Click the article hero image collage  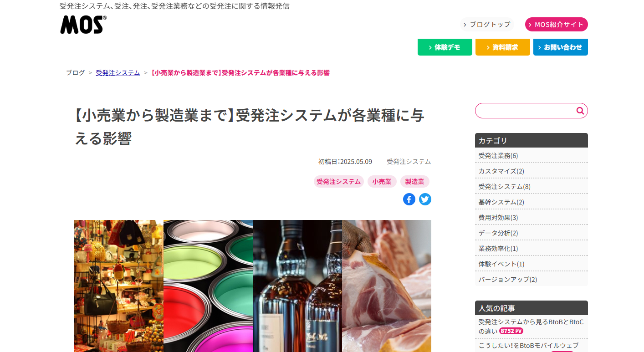coord(253,286)
